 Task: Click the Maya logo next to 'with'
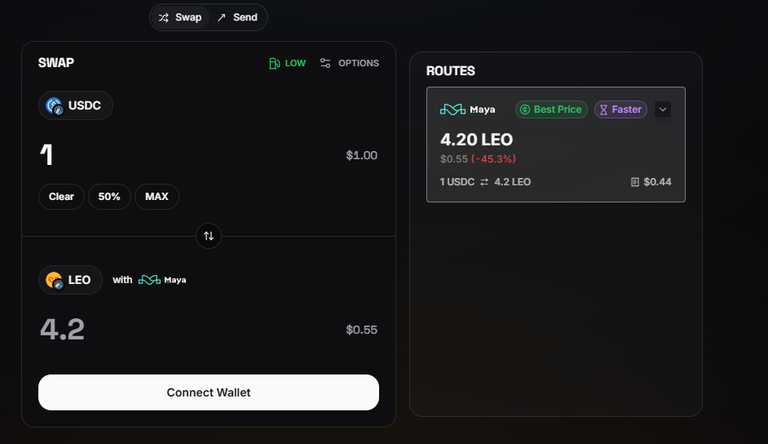click(149, 280)
